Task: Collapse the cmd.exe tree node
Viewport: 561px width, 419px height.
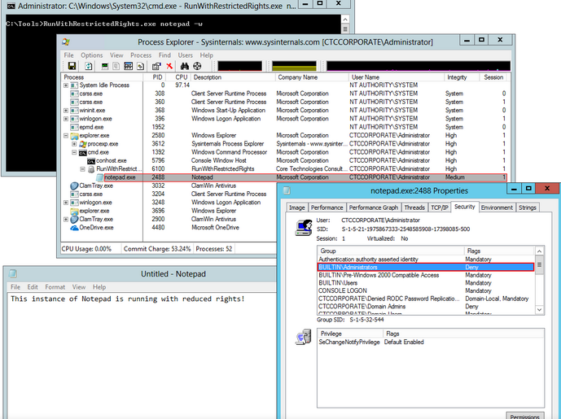Action: (x=74, y=152)
